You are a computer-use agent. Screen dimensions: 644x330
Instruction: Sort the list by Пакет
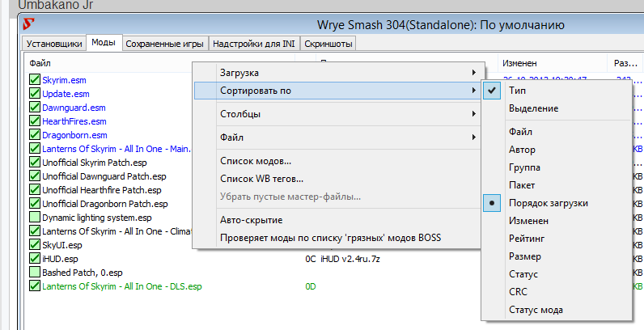tap(557, 185)
